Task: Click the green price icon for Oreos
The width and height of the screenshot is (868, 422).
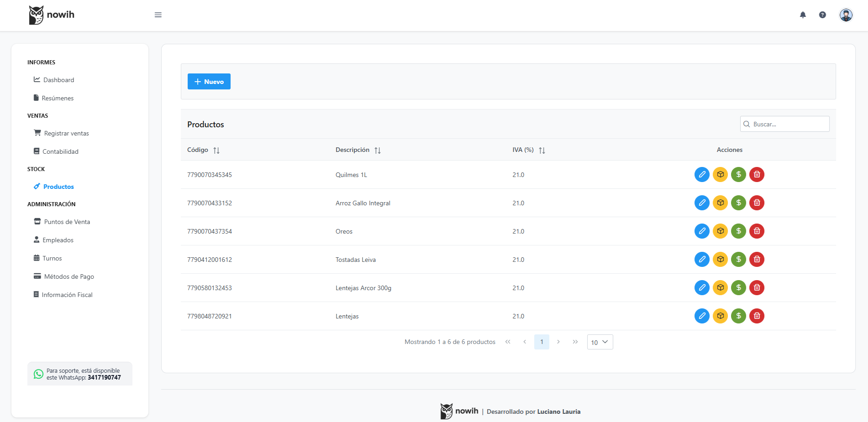Action: pos(738,231)
